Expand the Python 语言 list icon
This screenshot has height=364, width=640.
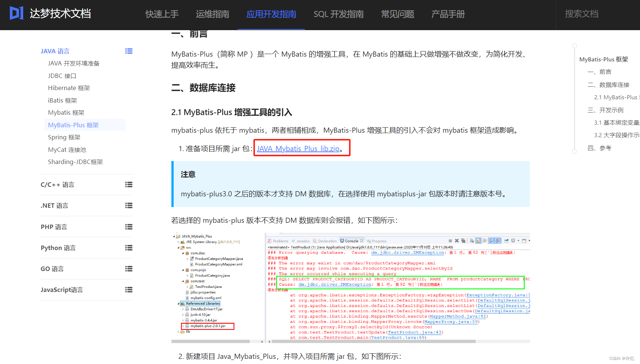click(x=129, y=248)
